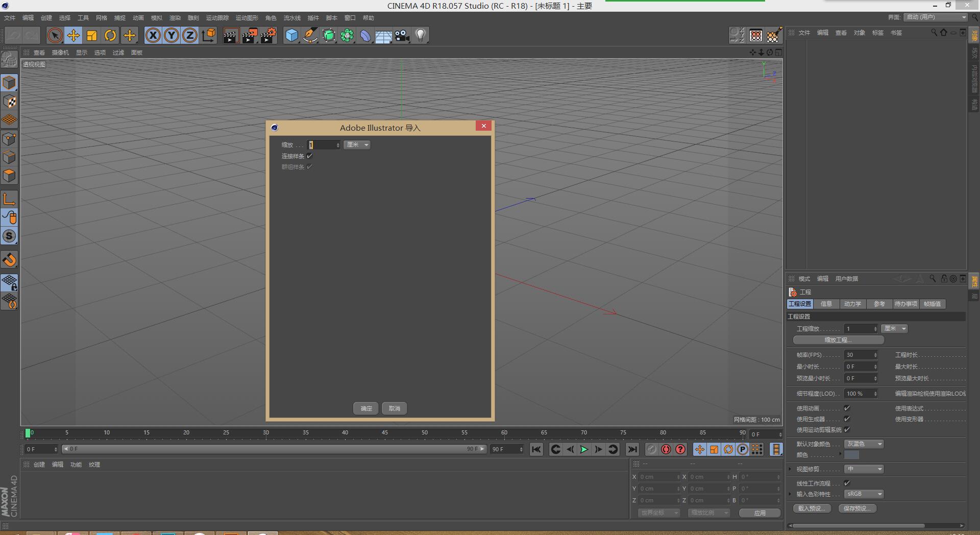The height and width of the screenshot is (535, 980).
Task: Toggle X axis lock
Action: pos(153,35)
